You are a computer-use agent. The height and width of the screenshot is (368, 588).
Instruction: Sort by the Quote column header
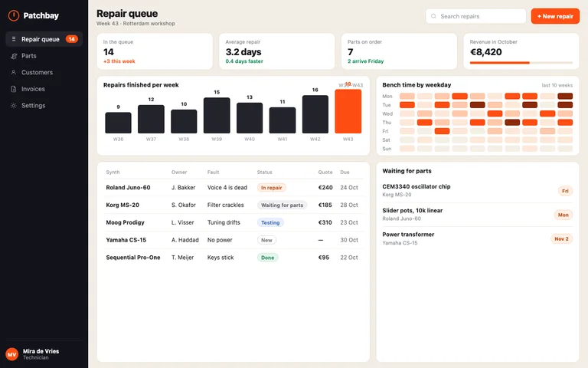coord(325,172)
